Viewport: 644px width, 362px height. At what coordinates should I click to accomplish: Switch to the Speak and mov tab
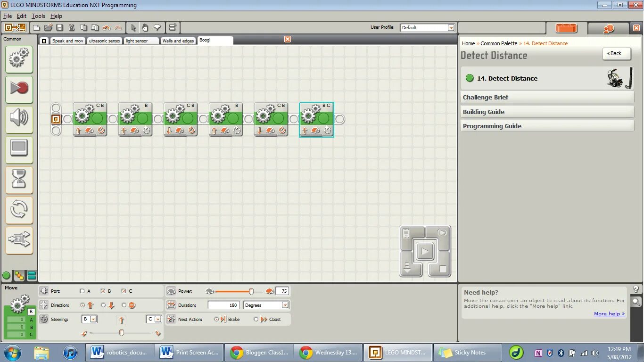coord(68,41)
